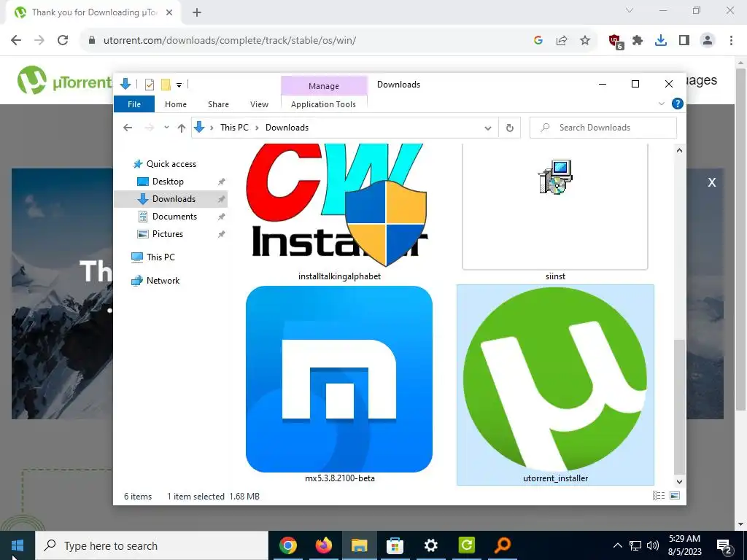Open the green refresh app on taskbar

click(x=466, y=545)
